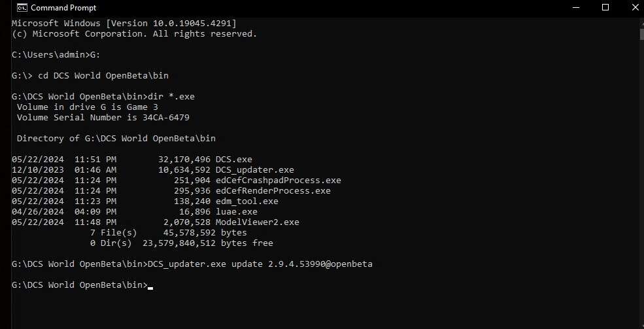Image resolution: width=644 pixels, height=329 pixels.
Task: Click edCefCrashpadProcess.exe in the listing
Action: pos(278,181)
